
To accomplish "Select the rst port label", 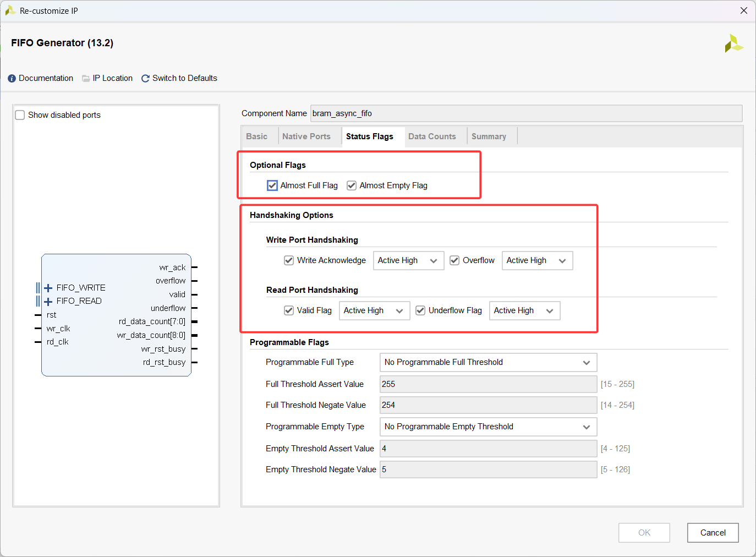I will tap(51, 315).
